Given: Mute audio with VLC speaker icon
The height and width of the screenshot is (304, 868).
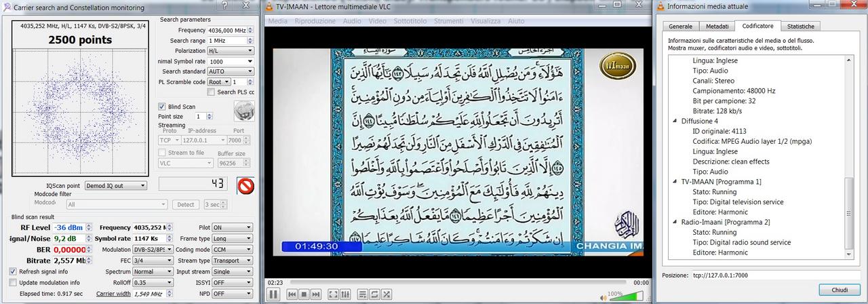Looking at the screenshot, I should (x=604, y=297).
